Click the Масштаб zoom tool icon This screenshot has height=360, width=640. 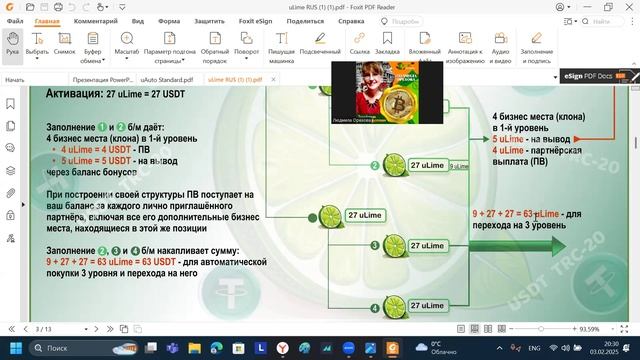pos(127,39)
